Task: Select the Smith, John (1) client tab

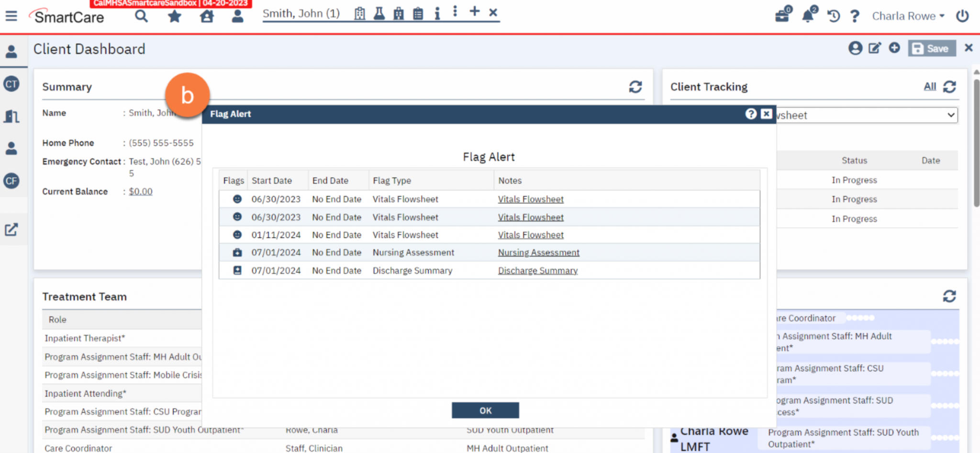Action: 301,13
